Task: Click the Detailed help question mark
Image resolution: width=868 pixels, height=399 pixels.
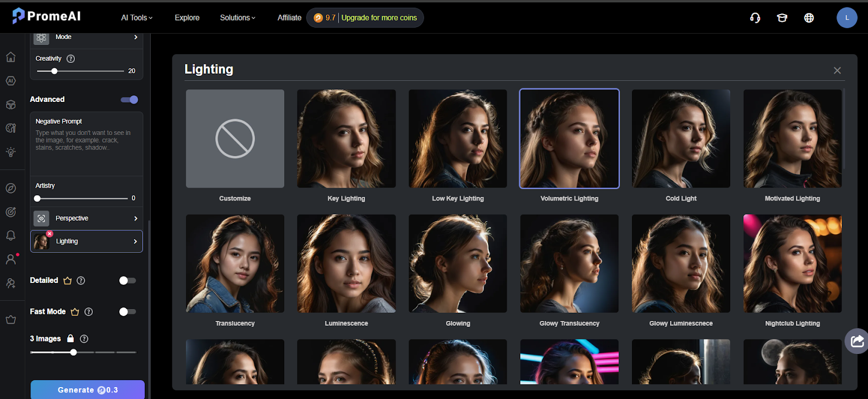Action: tap(81, 280)
